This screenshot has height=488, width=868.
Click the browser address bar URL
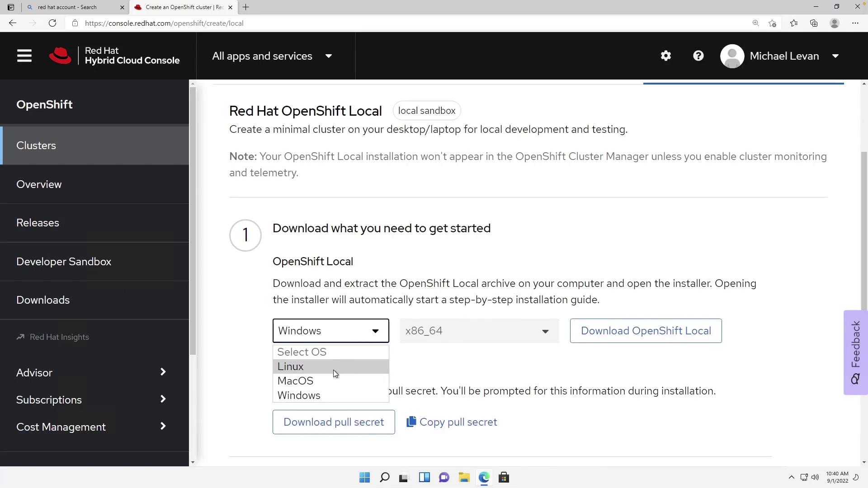[x=164, y=23]
